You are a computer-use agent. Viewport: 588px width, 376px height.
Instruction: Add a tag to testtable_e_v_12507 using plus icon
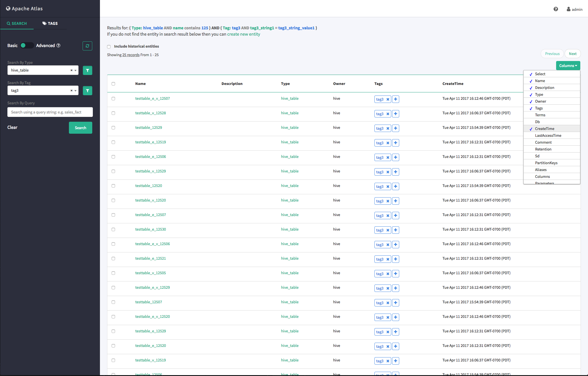(x=395, y=99)
